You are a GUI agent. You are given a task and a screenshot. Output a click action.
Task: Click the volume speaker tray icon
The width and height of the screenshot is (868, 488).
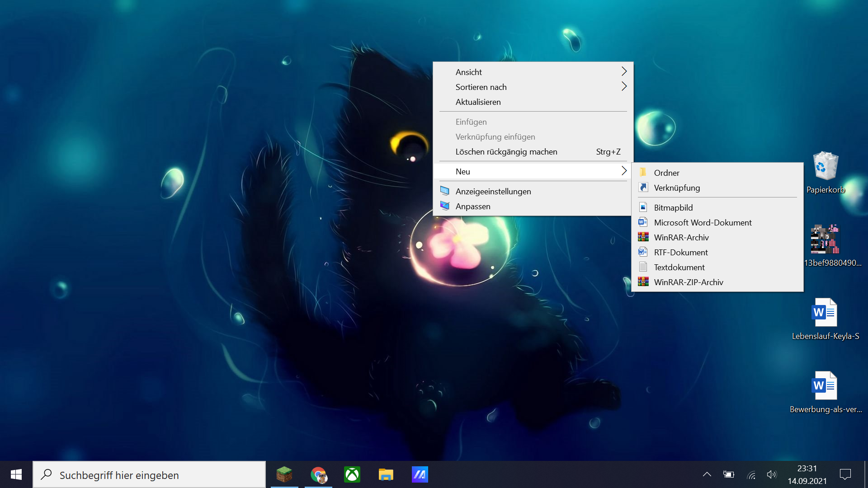[771, 474]
